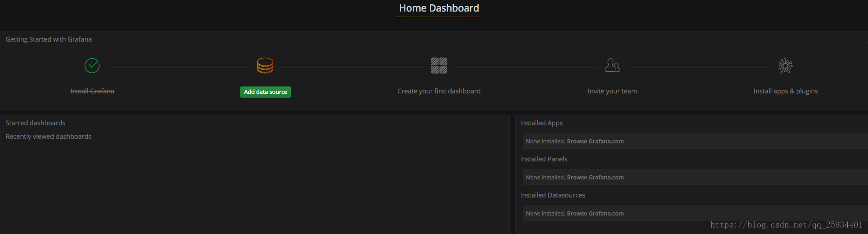868x234 pixels.
Task: Open Install apps & plugins step
Action: 786,91
